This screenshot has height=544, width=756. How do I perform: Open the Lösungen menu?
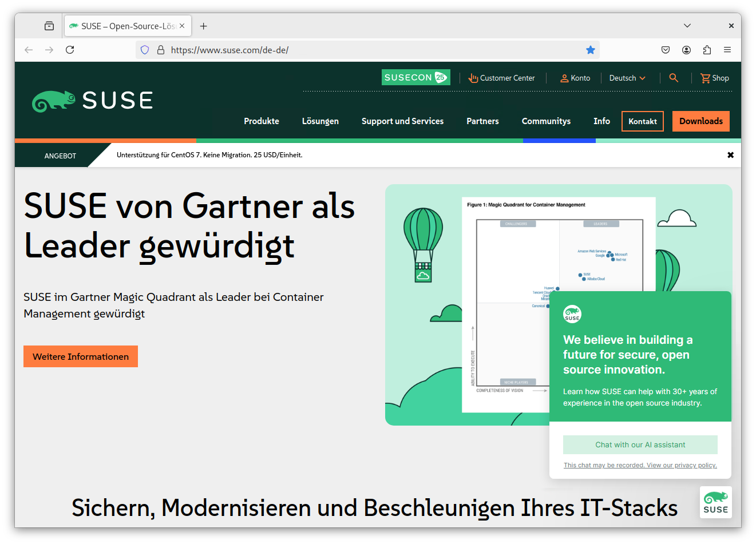click(320, 121)
